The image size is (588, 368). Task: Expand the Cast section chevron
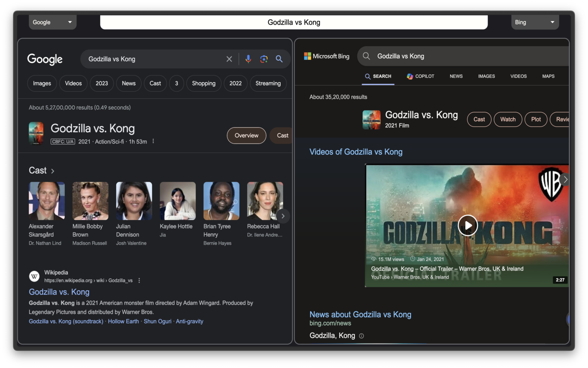coord(53,171)
